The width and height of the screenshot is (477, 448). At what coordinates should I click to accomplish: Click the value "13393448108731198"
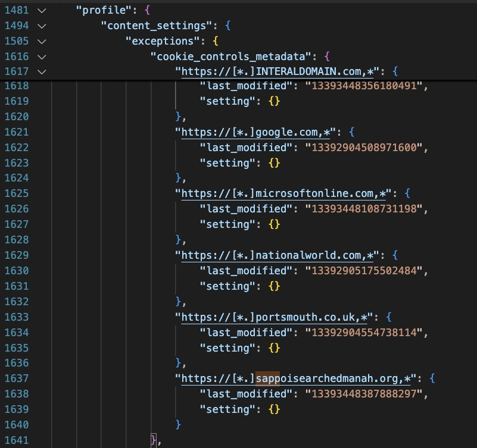point(364,209)
